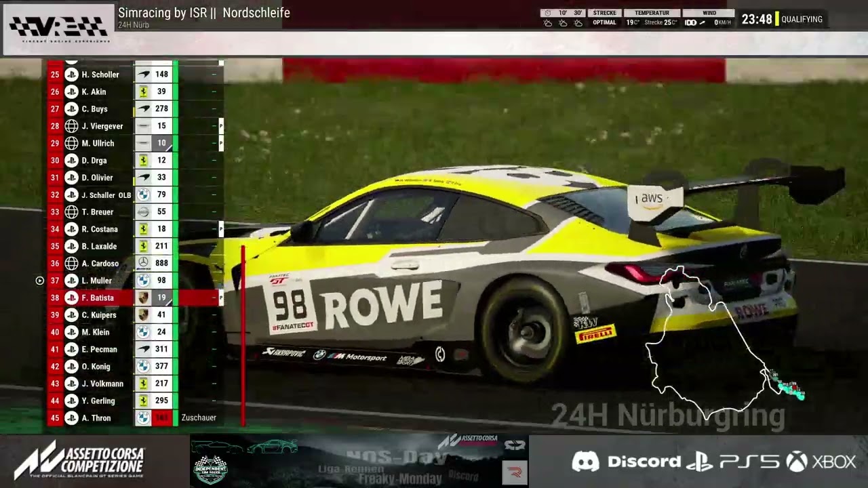Select driver F. Batista highlighted row
This screenshot has height=488, width=868.
point(135,298)
